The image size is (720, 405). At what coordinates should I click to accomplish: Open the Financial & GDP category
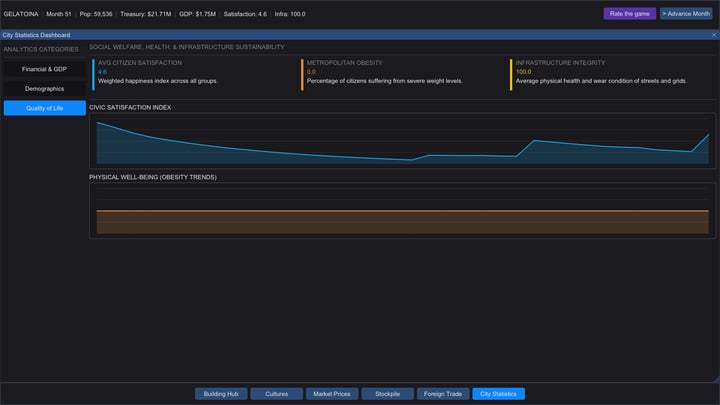tap(45, 69)
